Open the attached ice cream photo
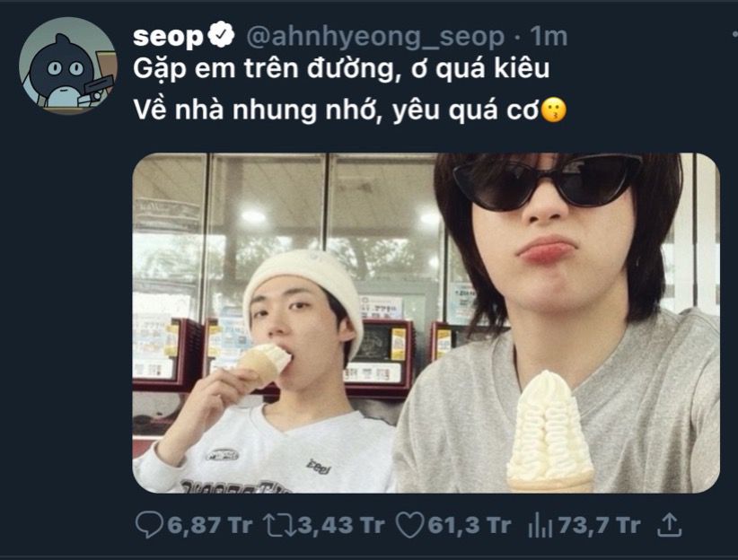Viewport: 738px width, 560px height. [x=426, y=323]
